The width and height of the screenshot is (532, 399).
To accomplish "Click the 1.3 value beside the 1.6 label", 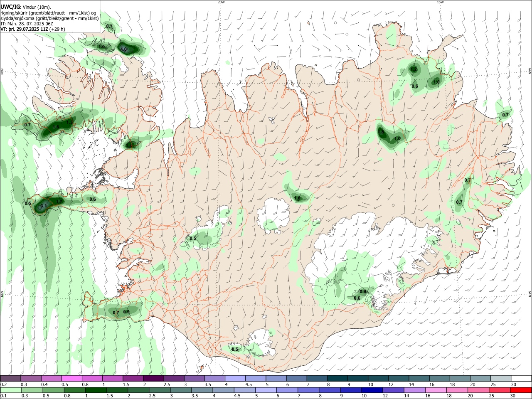I will [x=69, y=122].
